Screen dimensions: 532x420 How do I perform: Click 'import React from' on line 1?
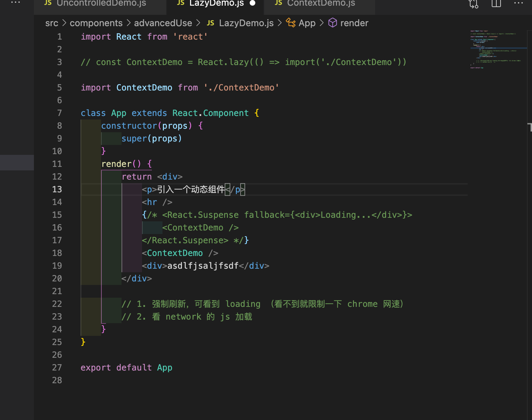(x=124, y=37)
